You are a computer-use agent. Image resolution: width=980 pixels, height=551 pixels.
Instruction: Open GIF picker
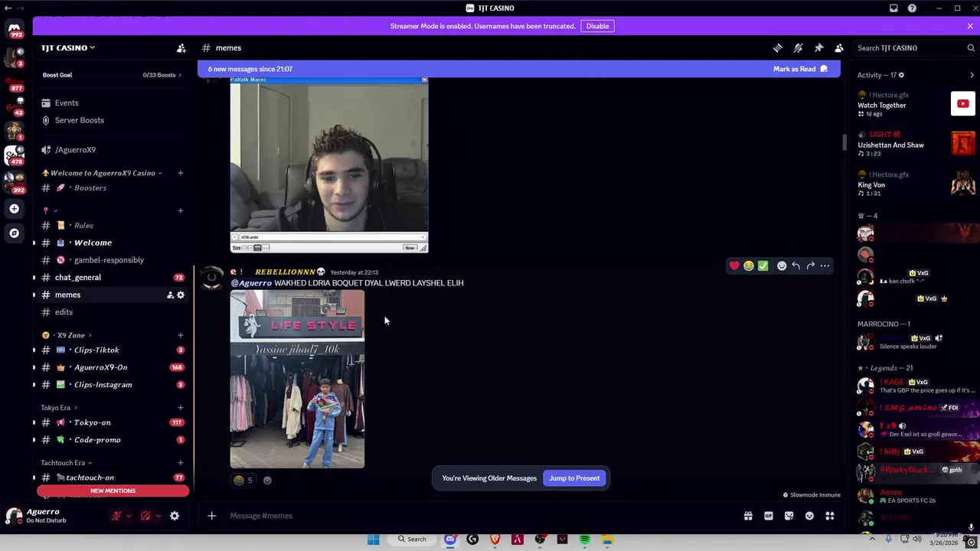(769, 516)
